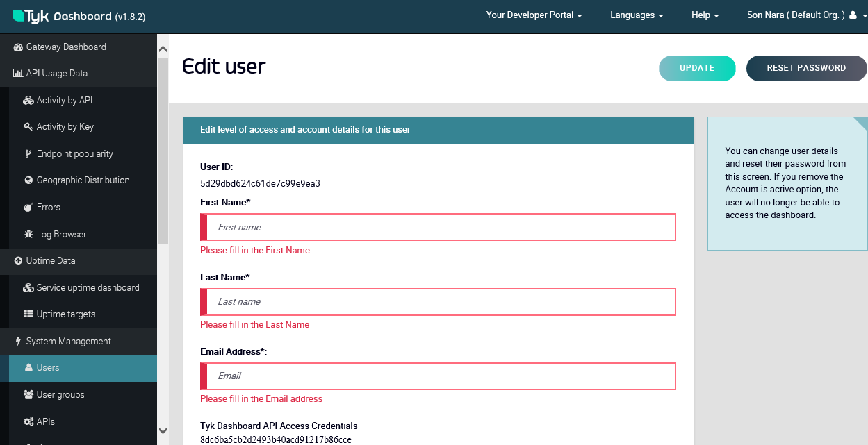Click the Email input field
This screenshot has height=445, width=868.
point(438,376)
